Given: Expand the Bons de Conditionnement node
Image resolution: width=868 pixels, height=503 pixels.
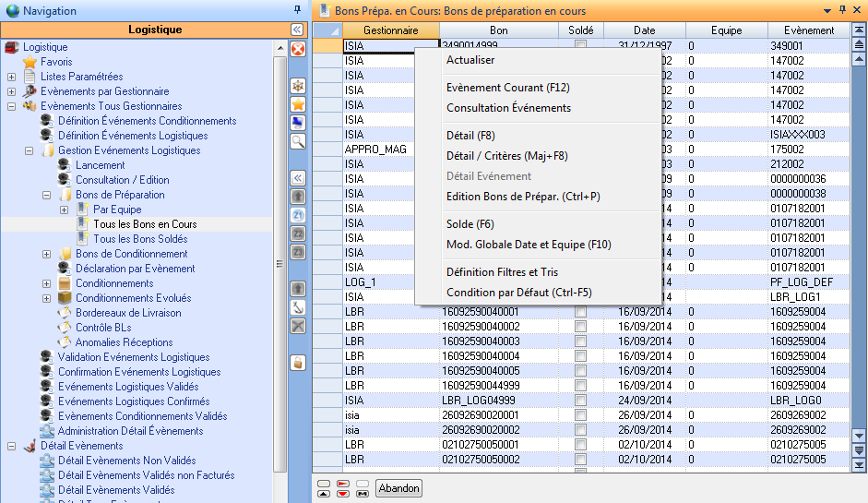Looking at the screenshot, I should (x=46, y=254).
